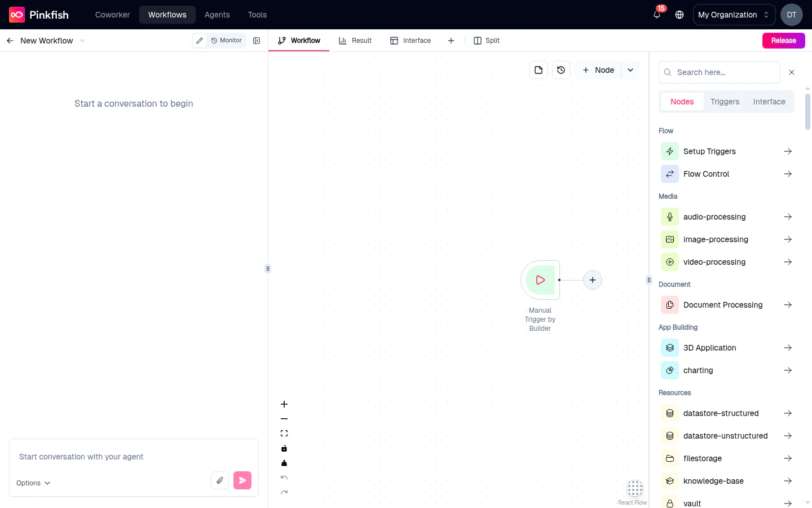Click the new document icon near Node button
Screen dimensions: 812x508
[x=538, y=69]
